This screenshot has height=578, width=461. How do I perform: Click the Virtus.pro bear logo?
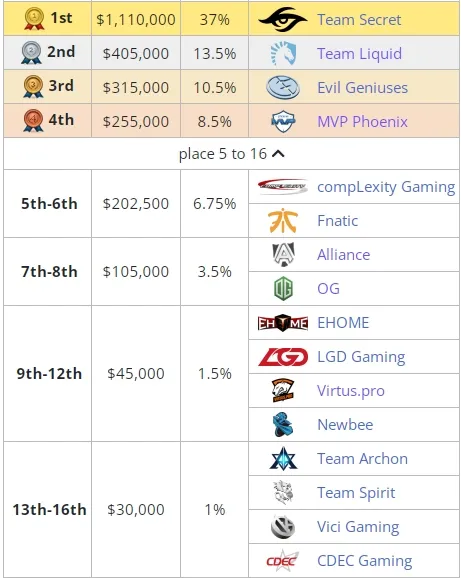pyautogui.click(x=283, y=390)
